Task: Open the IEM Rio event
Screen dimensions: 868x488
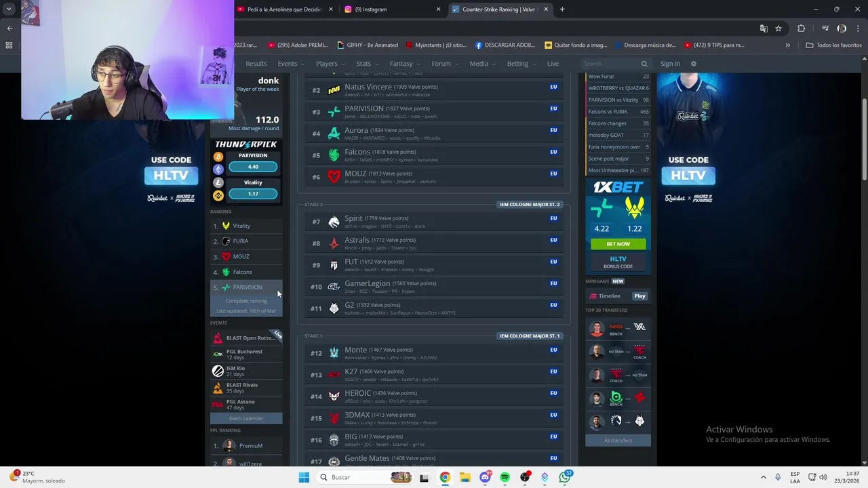Action: pos(246,371)
